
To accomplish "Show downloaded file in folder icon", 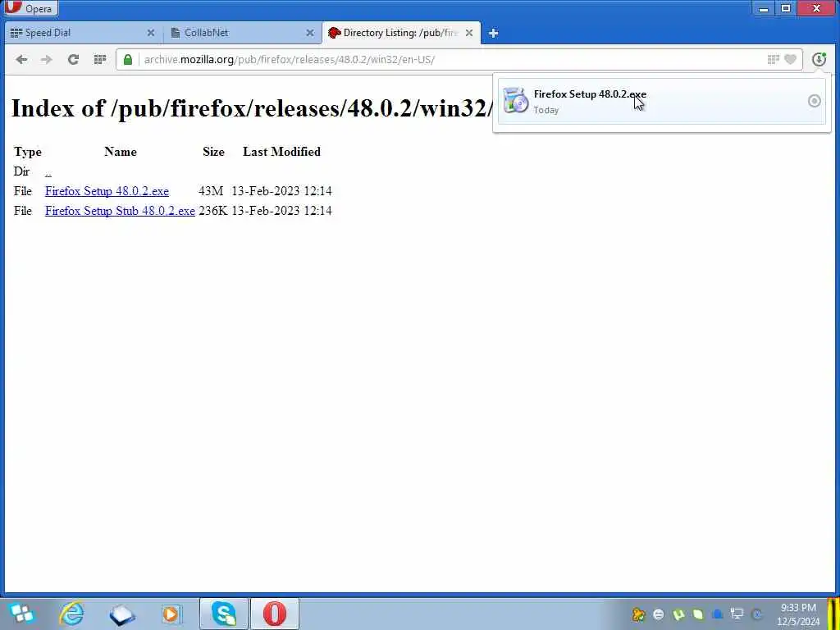I will point(814,101).
